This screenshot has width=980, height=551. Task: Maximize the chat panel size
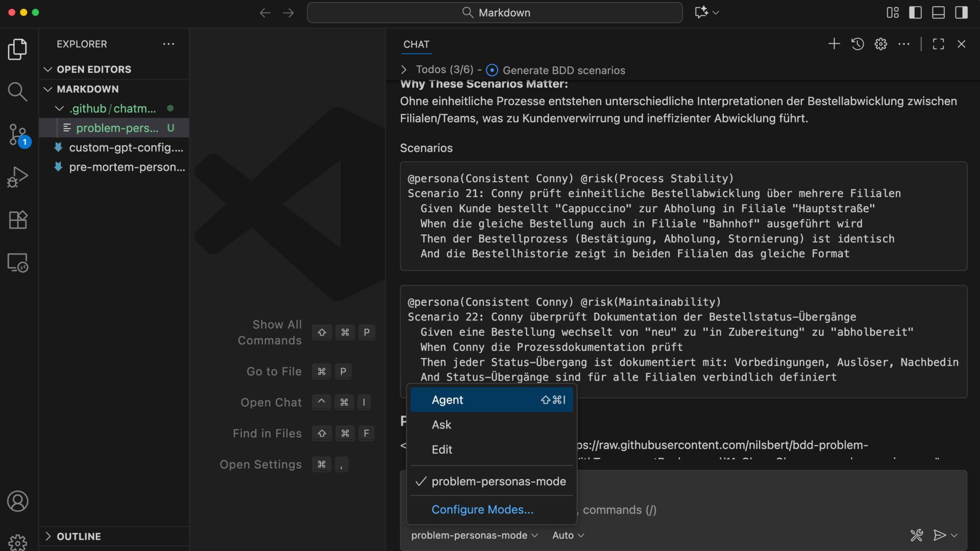click(x=938, y=44)
